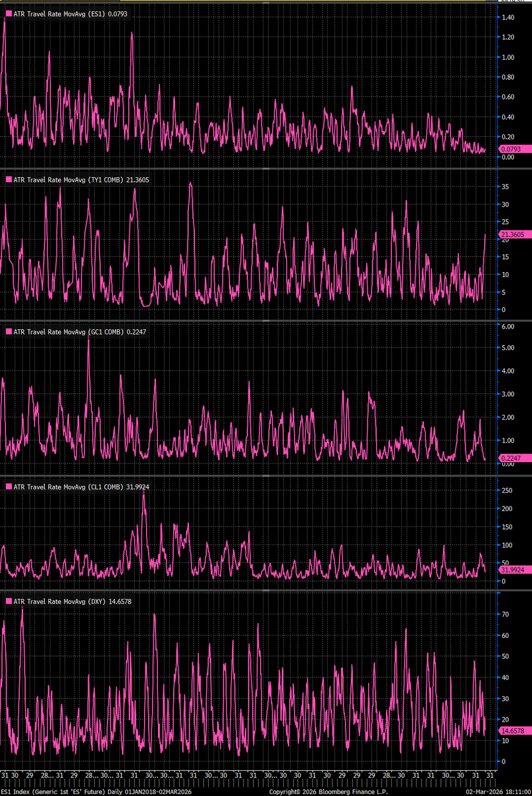
Task: Click the pink swatch next to DXY legend
Action: tap(9, 601)
